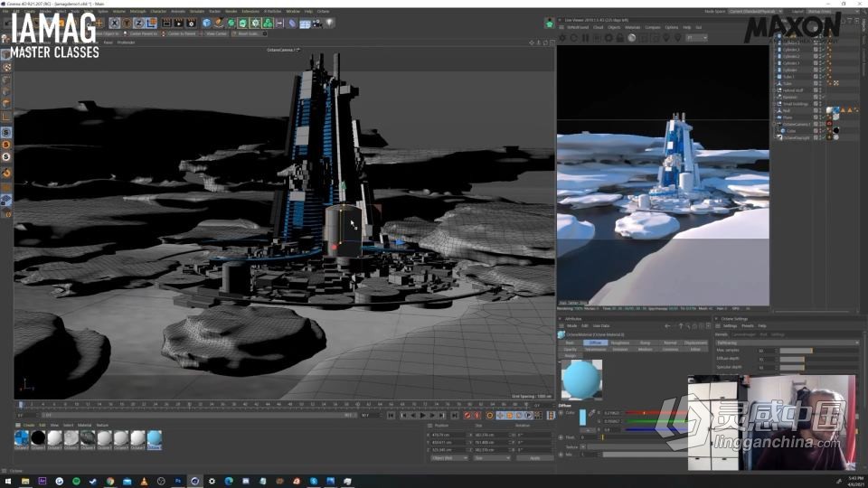Click Create in material manager menu

(29, 426)
